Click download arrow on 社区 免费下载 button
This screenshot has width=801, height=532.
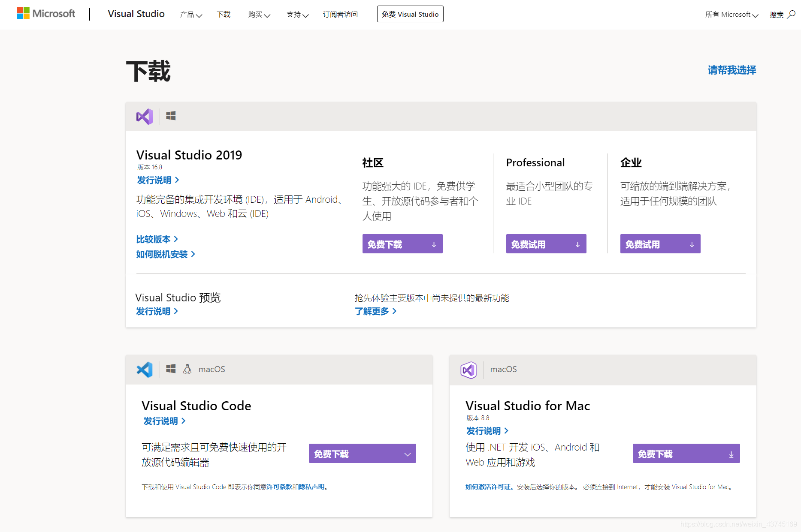click(434, 244)
